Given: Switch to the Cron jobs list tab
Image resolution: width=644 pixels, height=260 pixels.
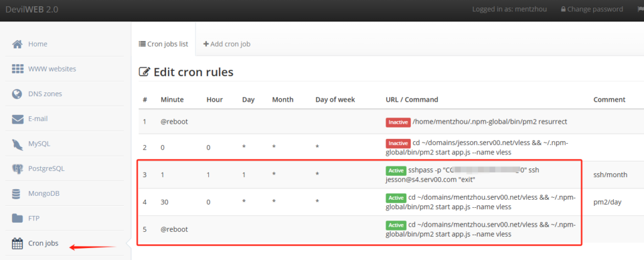Looking at the screenshot, I should [x=163, y=44].
